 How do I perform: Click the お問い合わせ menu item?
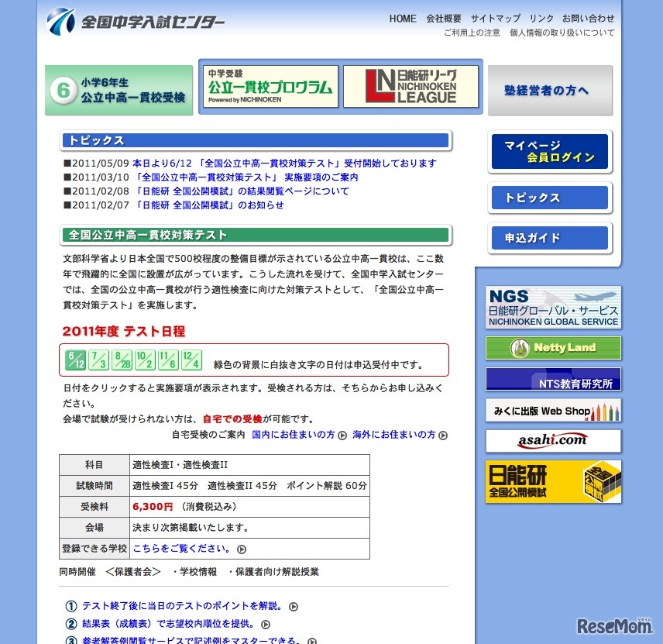586,19
